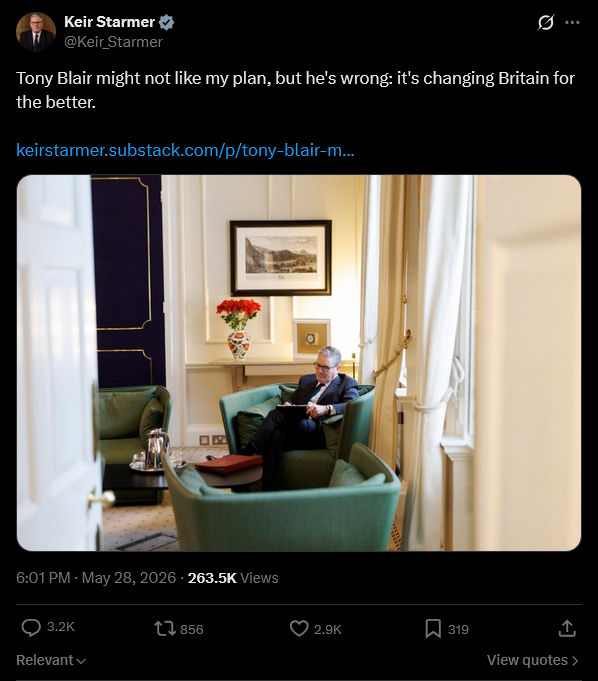This screenshot has height=681, width=598.
Task: Click the 6:01 PM May 28, 2026 timestamp
Action: pos(96,578)
